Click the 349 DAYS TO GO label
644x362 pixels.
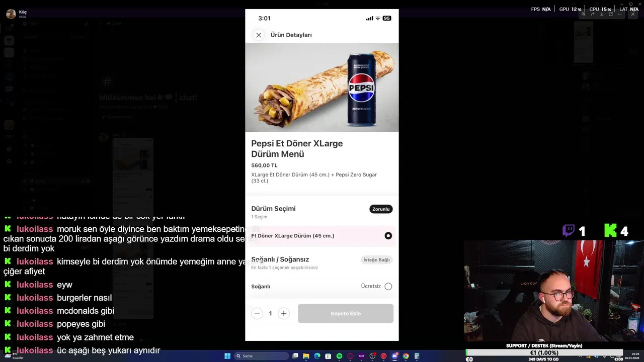[x=543, y=359]
